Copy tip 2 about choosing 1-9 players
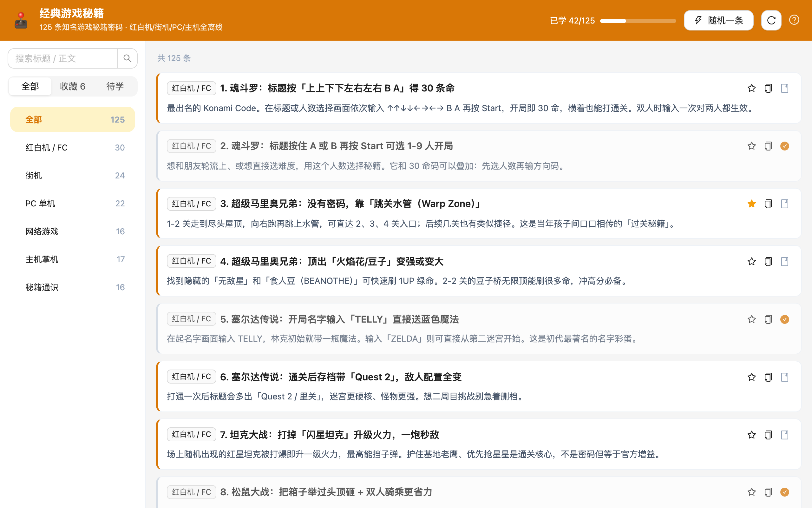 click(x=768, y=146)
